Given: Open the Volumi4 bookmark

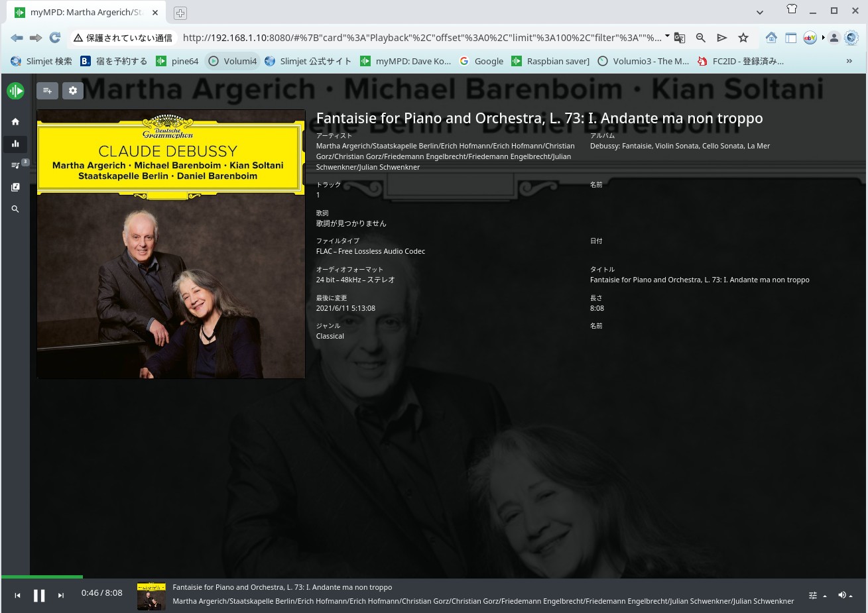Looking at the screenshot, I should 232,61.
